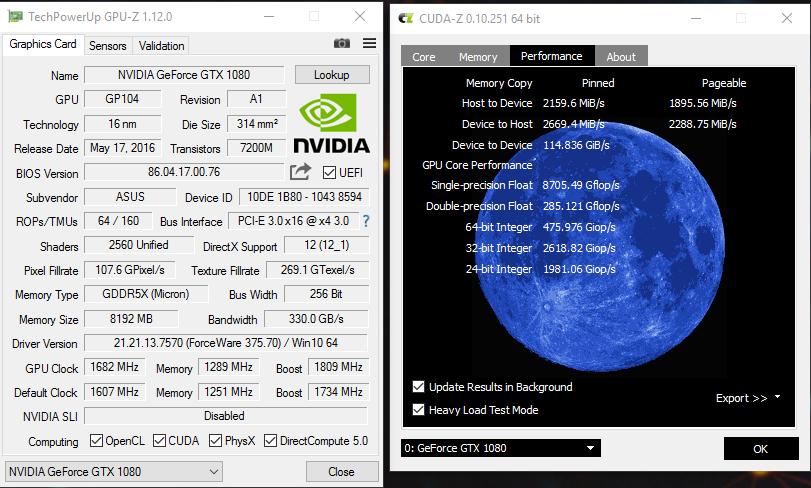The width and height of the screenshot is (811, 488).
Task: Click the BIOS Version field 86.04.17.00.76
Action: 184,172
